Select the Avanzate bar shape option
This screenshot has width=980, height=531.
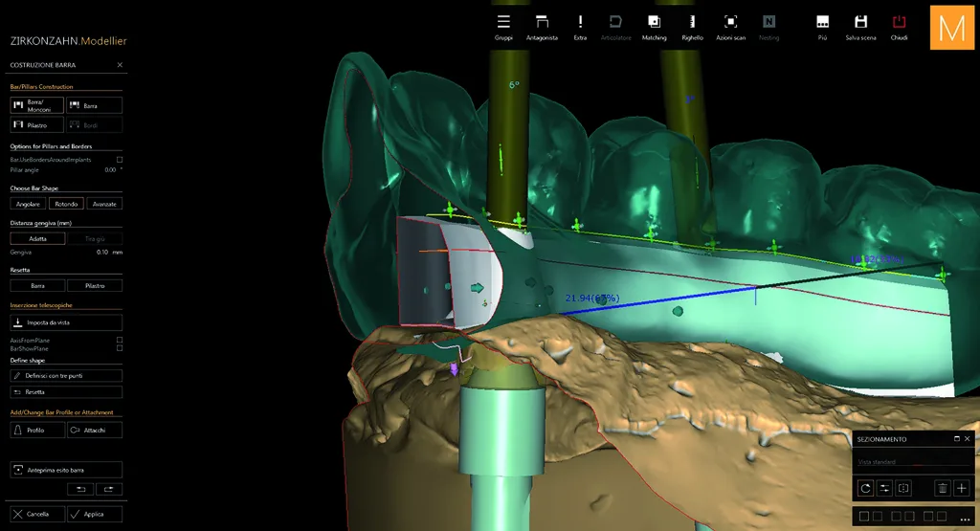click(x=104, y=204)
